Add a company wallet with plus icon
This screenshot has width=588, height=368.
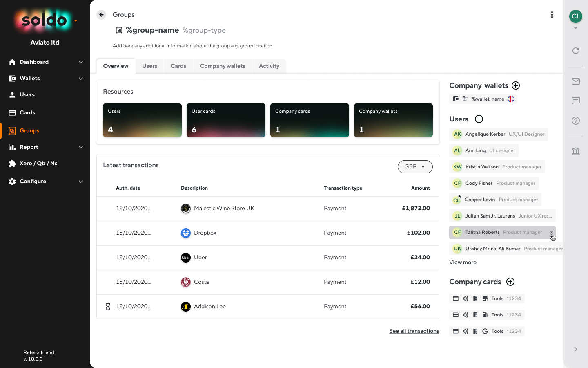tap(516, 85)
